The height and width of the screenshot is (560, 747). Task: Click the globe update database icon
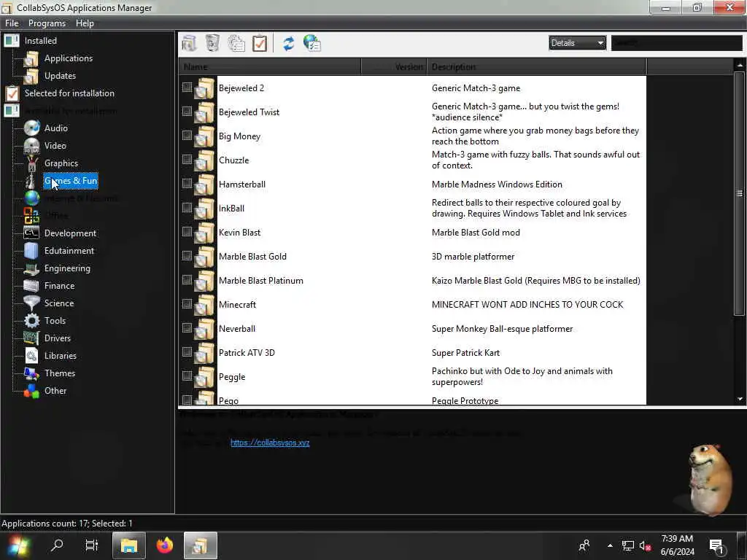pos(312,43)
